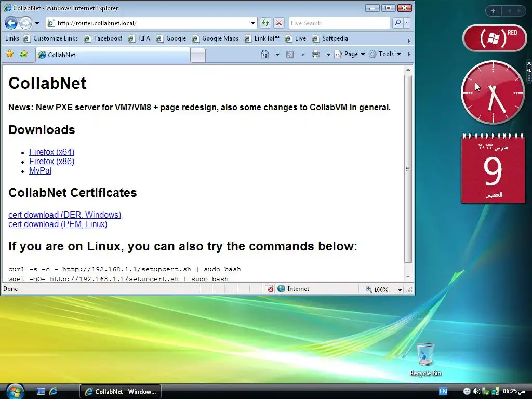Expand the feeds dropdown arrow

[303, 54]
